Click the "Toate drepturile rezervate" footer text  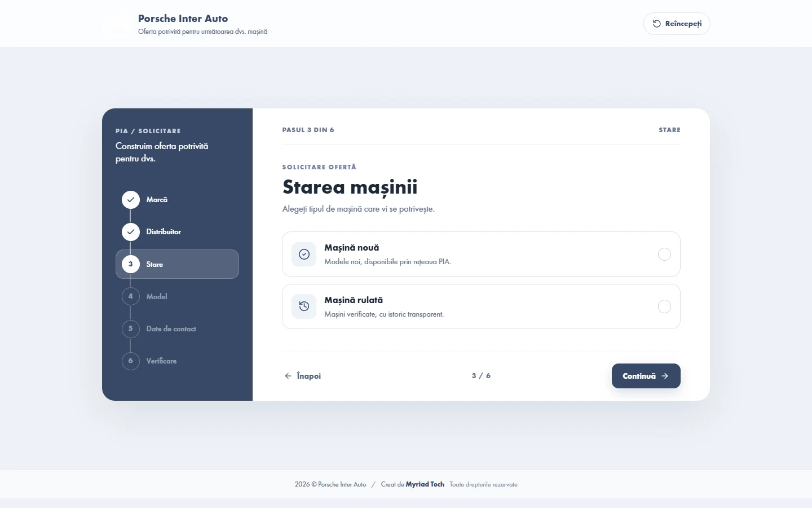(483, 484)
